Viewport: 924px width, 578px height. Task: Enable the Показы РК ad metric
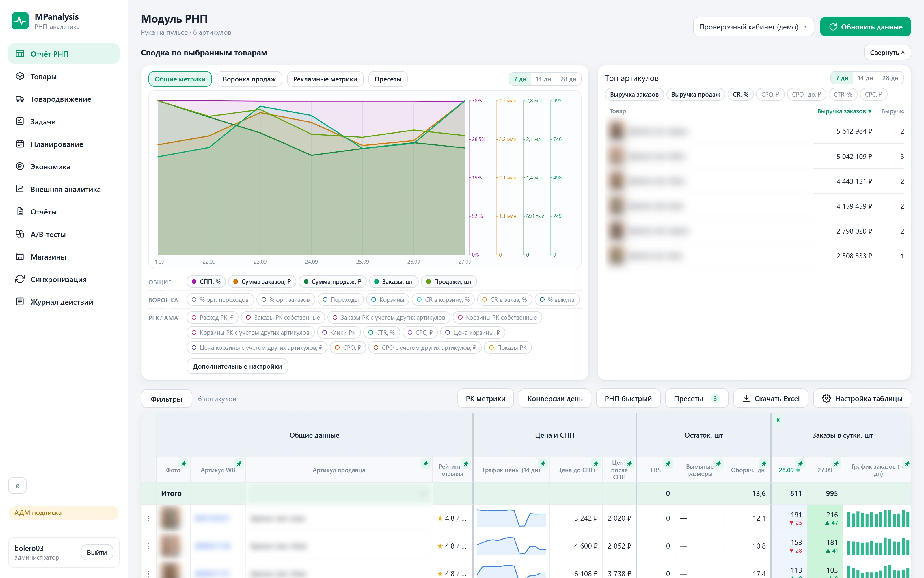[x=507, y=347]
